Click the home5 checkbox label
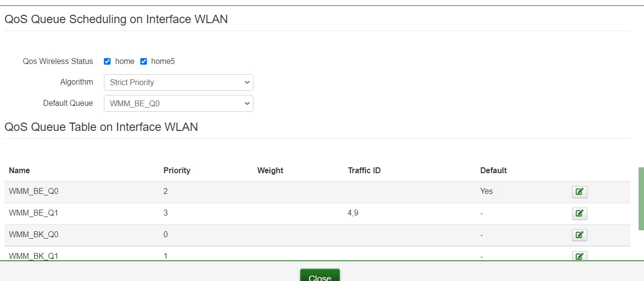This screenshot has width=644, height=281. (163, 62)
